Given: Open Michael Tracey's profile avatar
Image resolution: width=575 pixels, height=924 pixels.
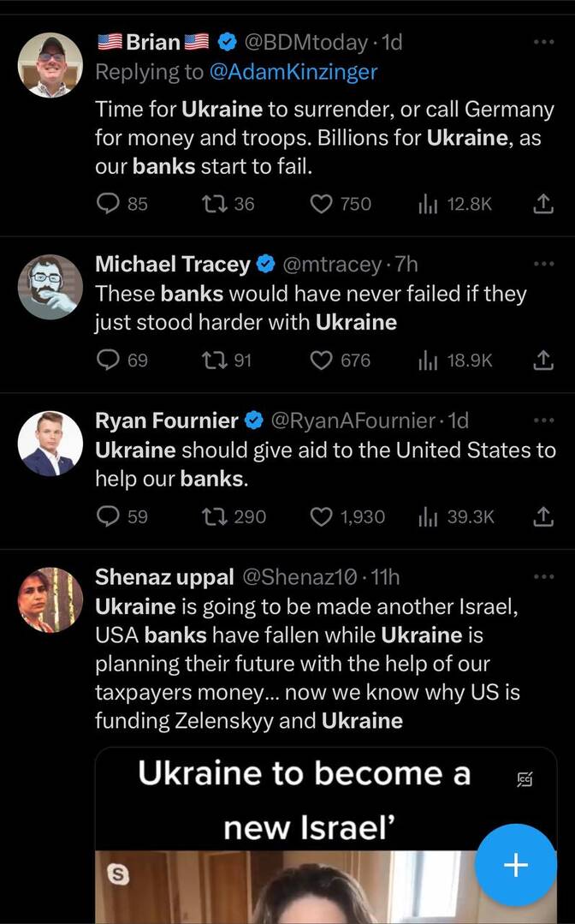Looking at the screenshot, I should pos(50,288).
